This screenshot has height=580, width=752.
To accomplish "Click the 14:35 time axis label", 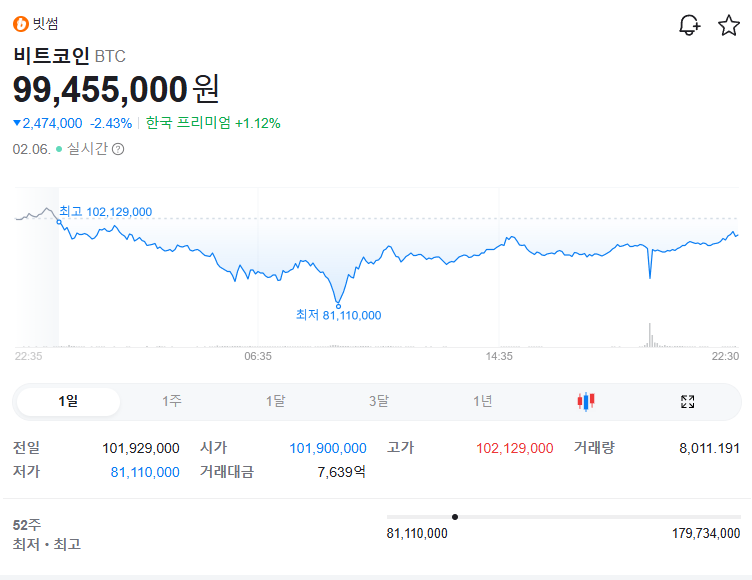I will click(499, 356).
